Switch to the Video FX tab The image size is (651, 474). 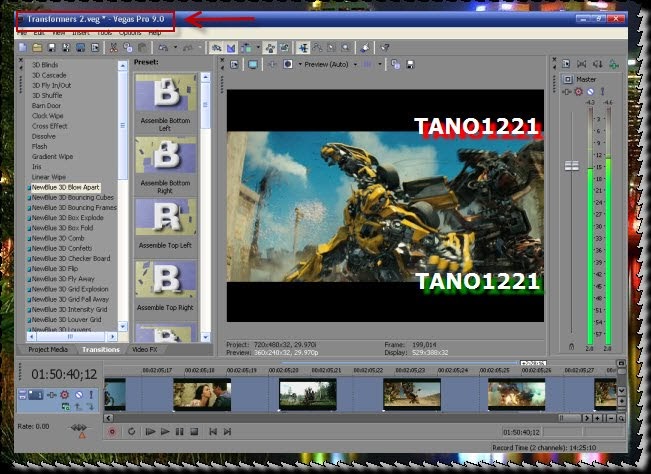point(144,349)
